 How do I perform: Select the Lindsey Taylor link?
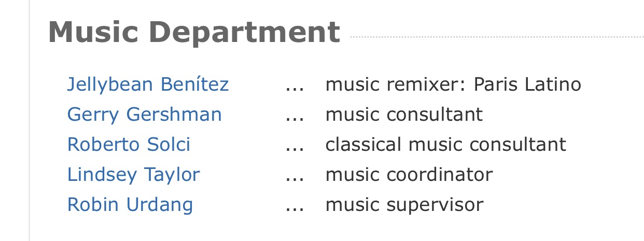[x=133, y=175]
